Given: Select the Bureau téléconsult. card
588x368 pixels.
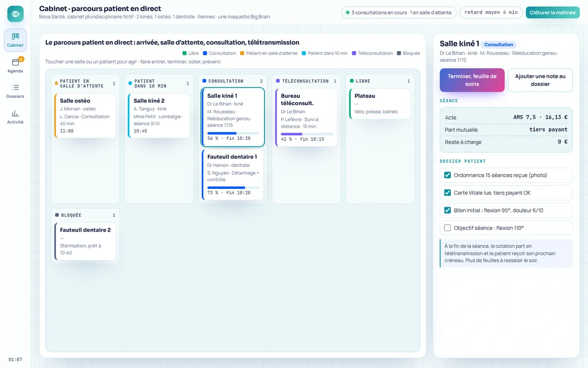Looking at the screenshot, I should pyautogui.click(x=306, y=117).
